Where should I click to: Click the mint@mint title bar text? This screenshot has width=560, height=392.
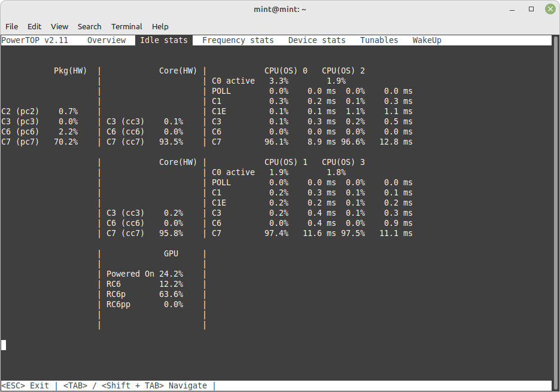point(279,9)
